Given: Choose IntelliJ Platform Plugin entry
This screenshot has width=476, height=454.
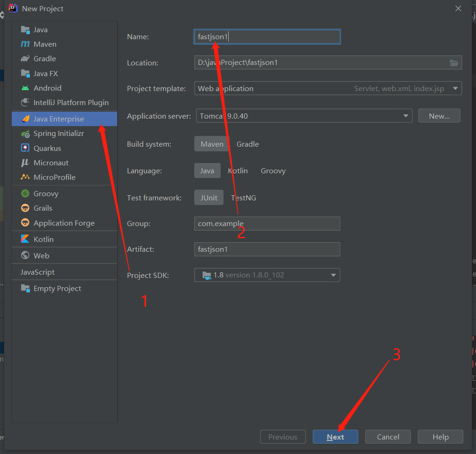Looking at the screenshot, I should tap(64, 102).
